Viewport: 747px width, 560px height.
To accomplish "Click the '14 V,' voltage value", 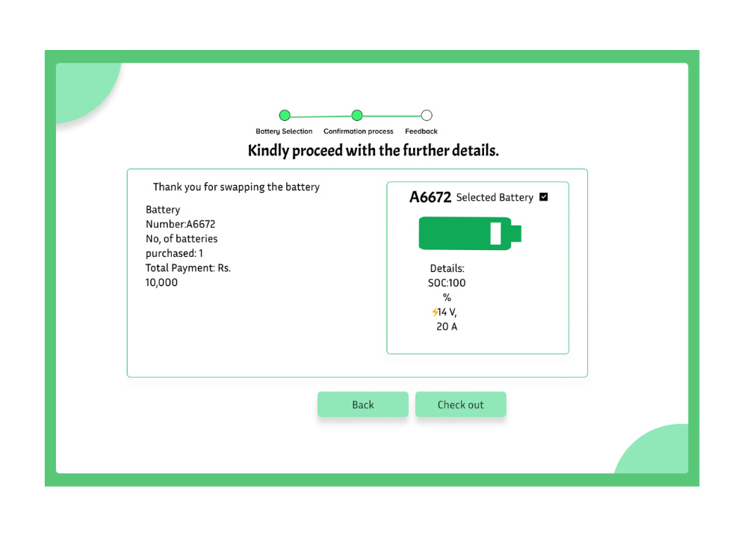I will tap(447, 312).
